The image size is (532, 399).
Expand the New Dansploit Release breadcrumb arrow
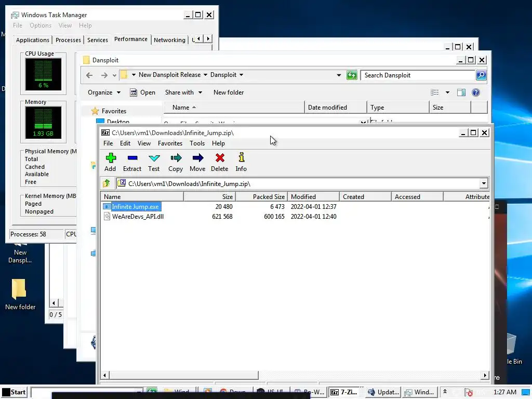(205, 75)
